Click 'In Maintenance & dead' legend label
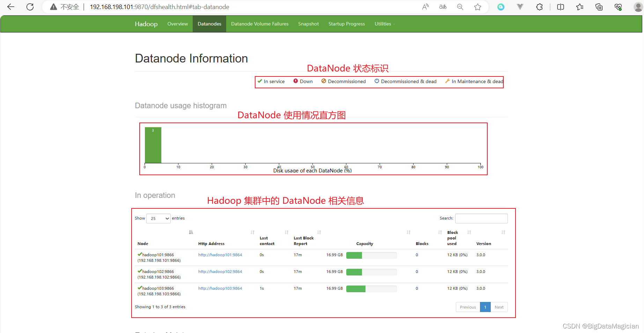Screen dimensions: 644x333 (x=477, y=81)
